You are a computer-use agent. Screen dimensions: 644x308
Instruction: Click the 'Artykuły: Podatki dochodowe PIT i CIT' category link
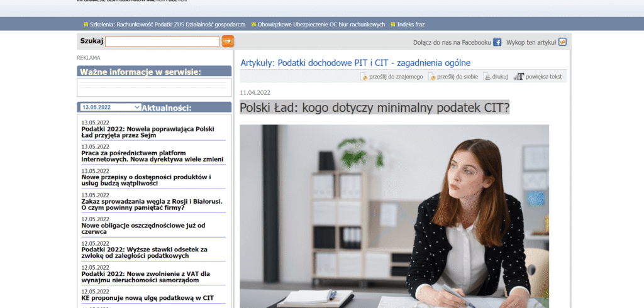click(x=355, y=63)
